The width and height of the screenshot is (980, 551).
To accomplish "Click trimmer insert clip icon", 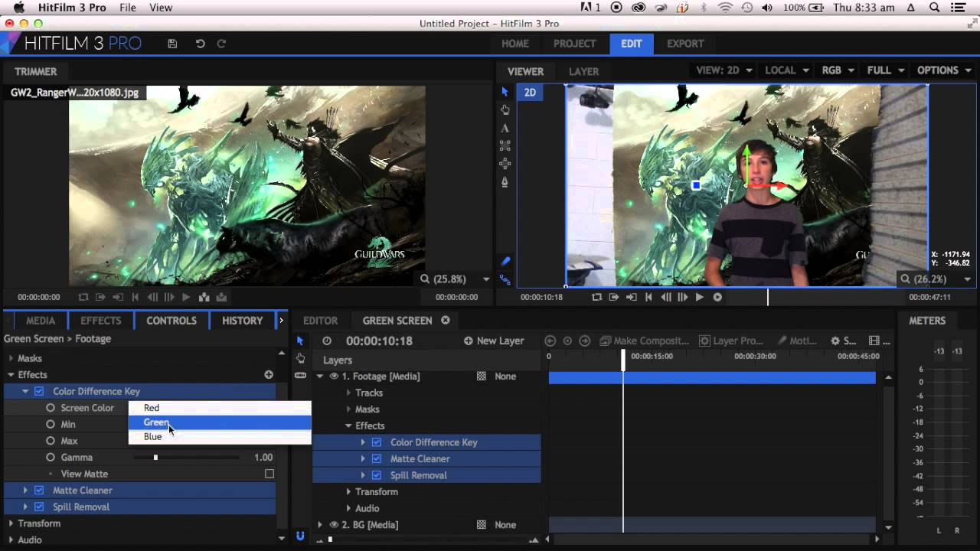I will (x=204, y=297).
